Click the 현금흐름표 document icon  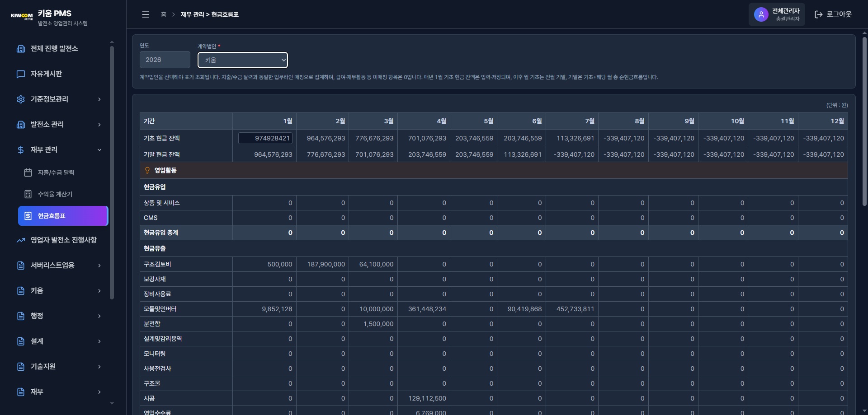(28, 216)
